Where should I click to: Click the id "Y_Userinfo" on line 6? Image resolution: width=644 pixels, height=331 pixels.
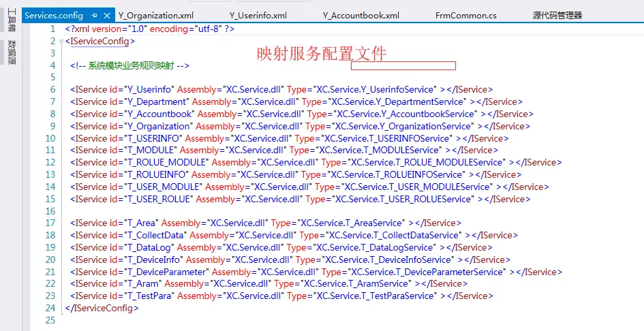coord(149,89)
